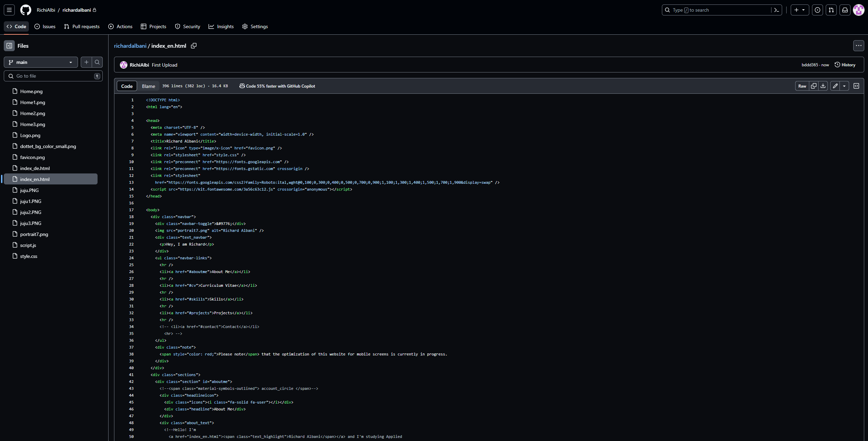Edit this file with pencil icon
This screenshot has height=441, width=868.
pos(835,86)
